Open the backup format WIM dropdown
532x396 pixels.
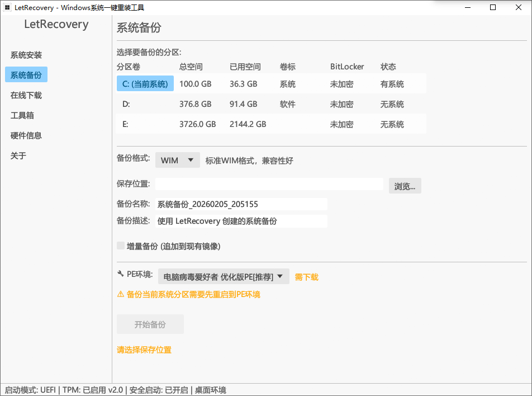tap(177, 160)
